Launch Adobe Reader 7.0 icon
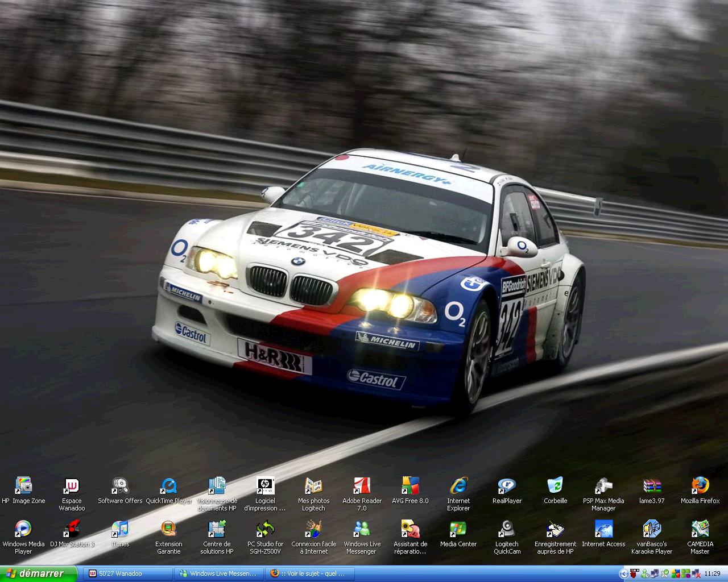The image size is (728, 582). coord(362,493)
